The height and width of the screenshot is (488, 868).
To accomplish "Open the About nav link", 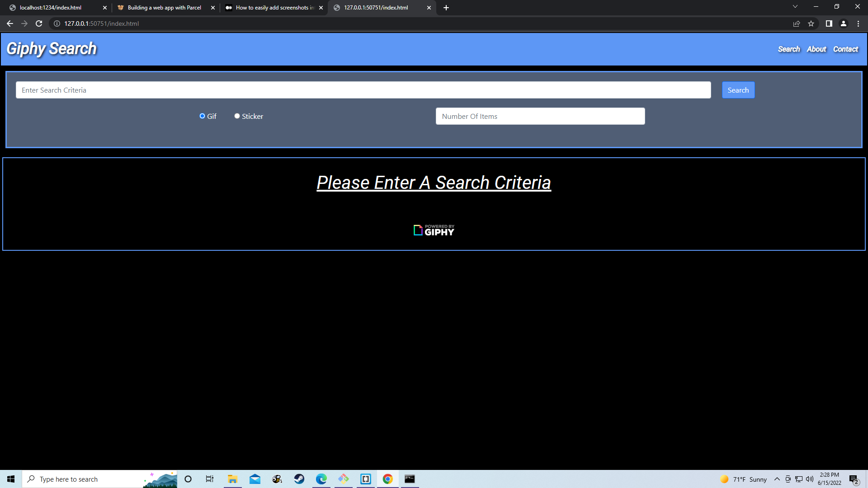I will (x=816, y=49).
